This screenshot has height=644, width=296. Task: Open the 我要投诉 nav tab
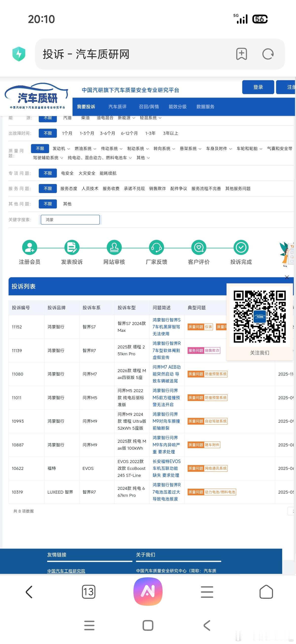tap(86, 107)
